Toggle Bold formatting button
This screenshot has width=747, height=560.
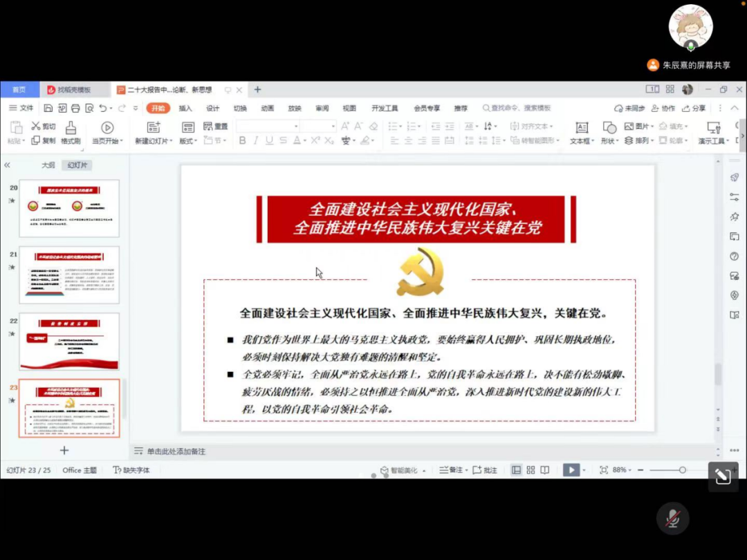(243, 140)
